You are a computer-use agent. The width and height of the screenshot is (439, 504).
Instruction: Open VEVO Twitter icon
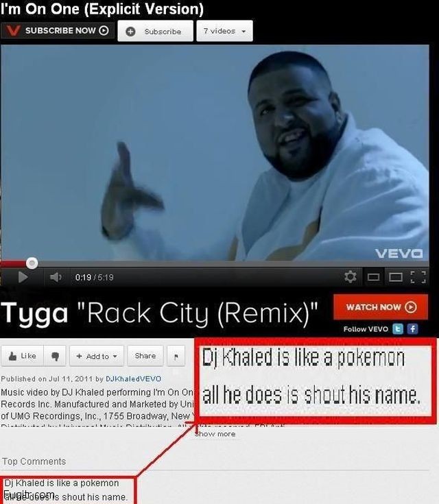(x=398, y=329)
